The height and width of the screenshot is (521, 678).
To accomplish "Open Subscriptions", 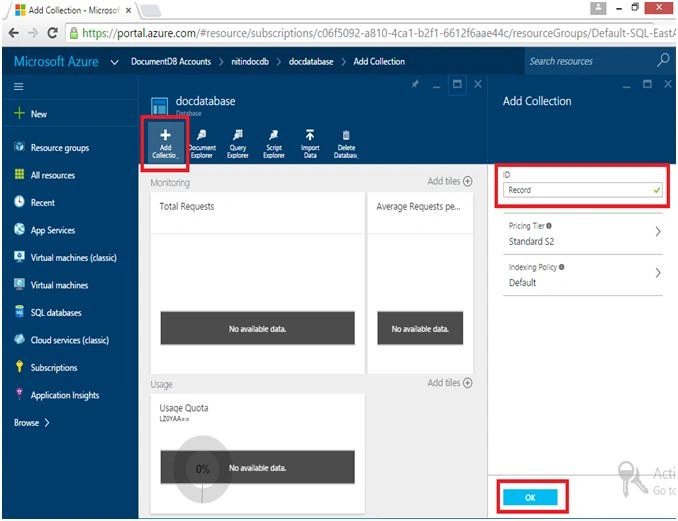I will [x=46, y=368].
